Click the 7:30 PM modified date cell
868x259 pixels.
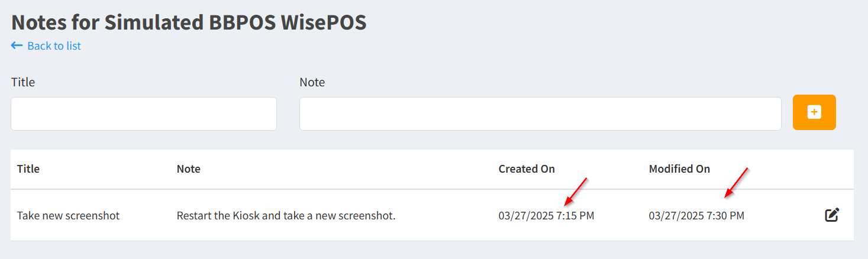point(696,216)
